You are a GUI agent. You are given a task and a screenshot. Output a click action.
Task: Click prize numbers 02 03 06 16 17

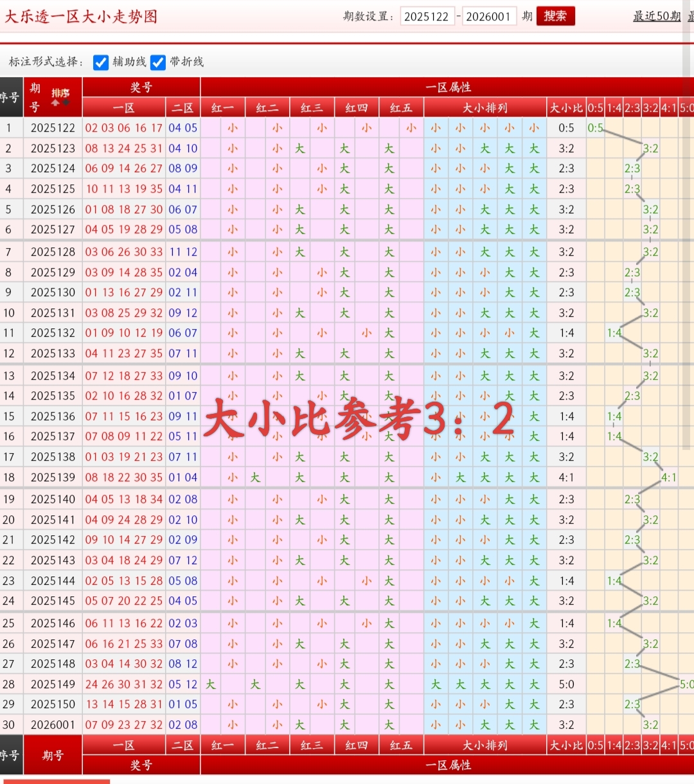point(123,128)
